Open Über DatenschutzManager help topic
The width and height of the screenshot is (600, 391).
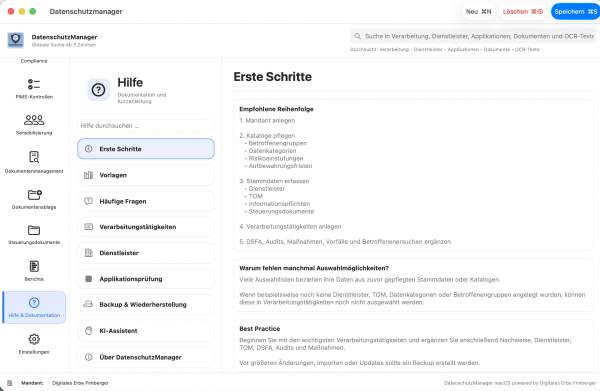(146, 357)
